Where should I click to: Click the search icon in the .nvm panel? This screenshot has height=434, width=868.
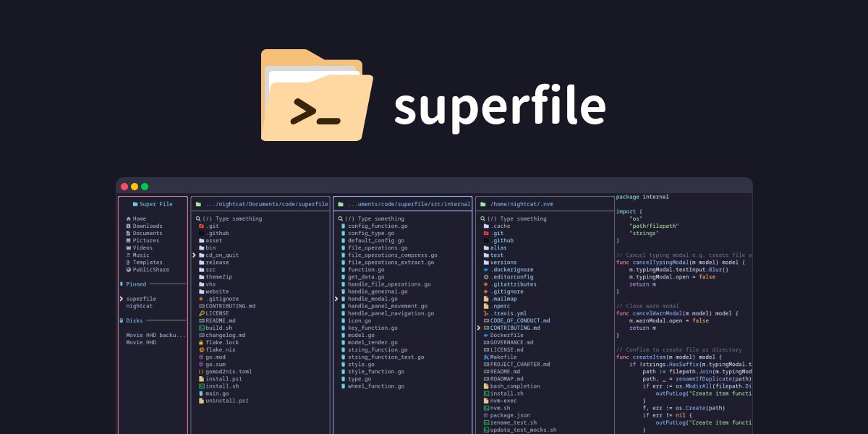[x=482, y=218]
